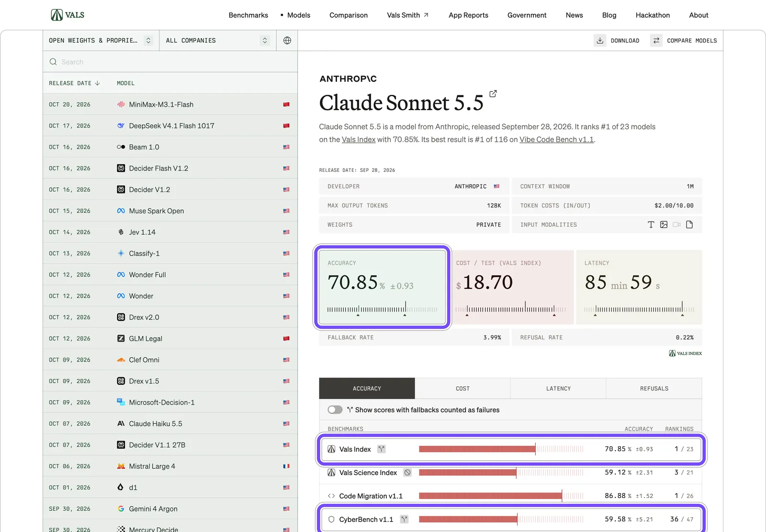Switch to the Cost tab

(462, 388)
